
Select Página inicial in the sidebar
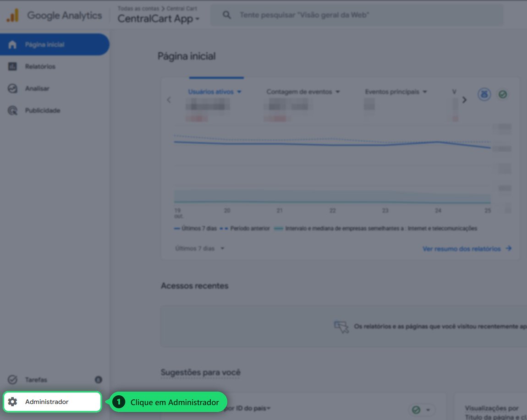[55, 44]
